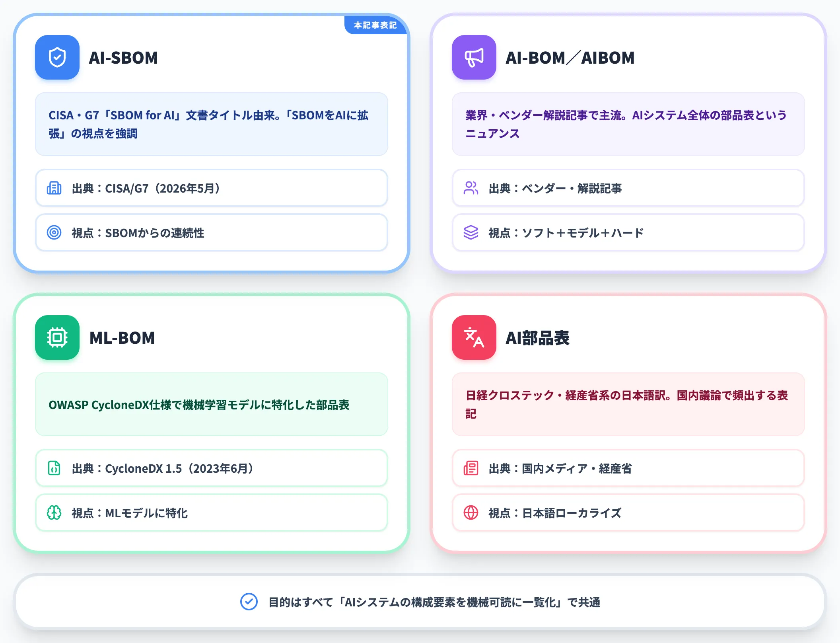The height and width of the screenshot is (643, 840).
Task: Click the users icon in ベンダー・解説記事 row
Action: pos(471,188)
